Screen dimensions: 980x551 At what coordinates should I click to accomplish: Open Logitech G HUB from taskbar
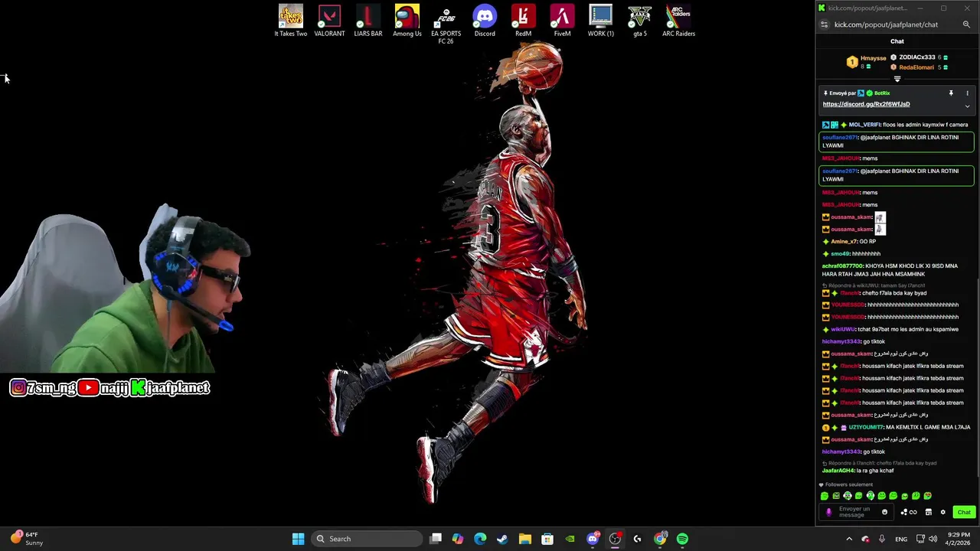tap(637, 539)
